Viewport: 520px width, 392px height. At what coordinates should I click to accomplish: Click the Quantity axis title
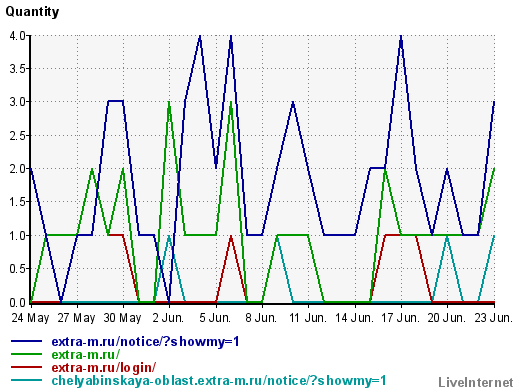click(32, 12)
